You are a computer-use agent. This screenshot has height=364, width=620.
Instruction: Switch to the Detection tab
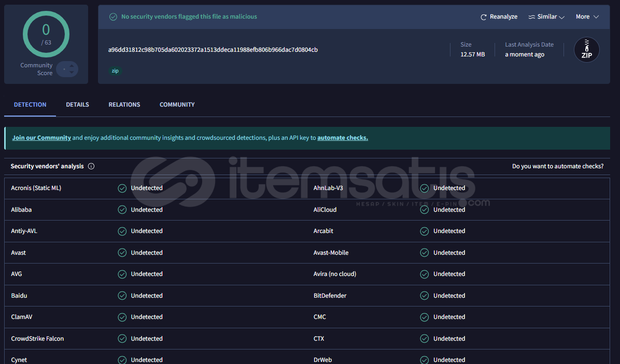(30, 105)
